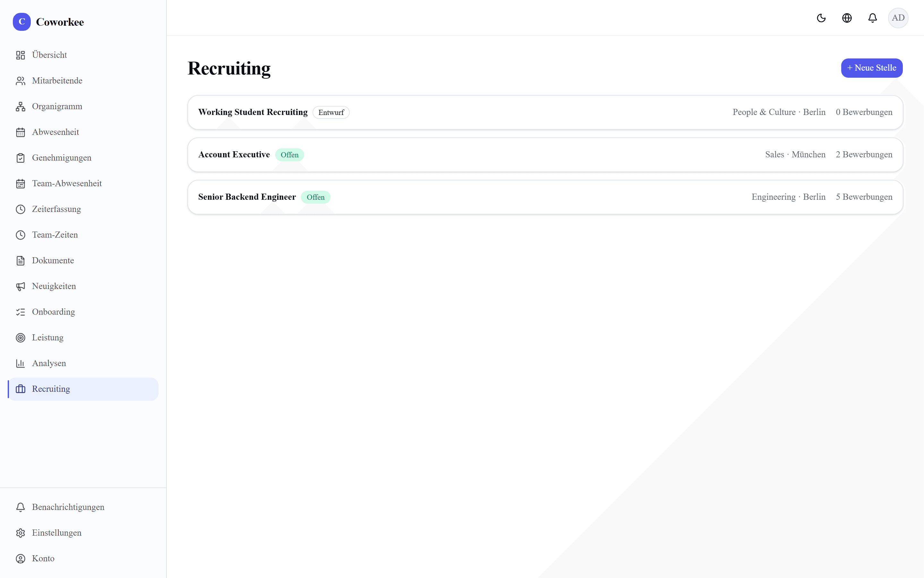This screenshot has height=578, width=924.
Task: Open Abwesenheit in the sidebar
Action: click(x=83, y=132)
